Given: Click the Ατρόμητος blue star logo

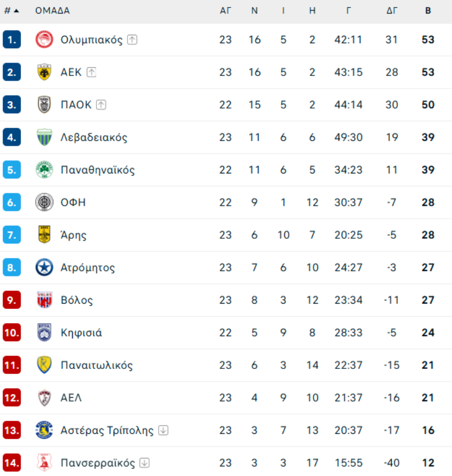Looking at the screenshot, I should pyautogui.click(x=44, y=267).
